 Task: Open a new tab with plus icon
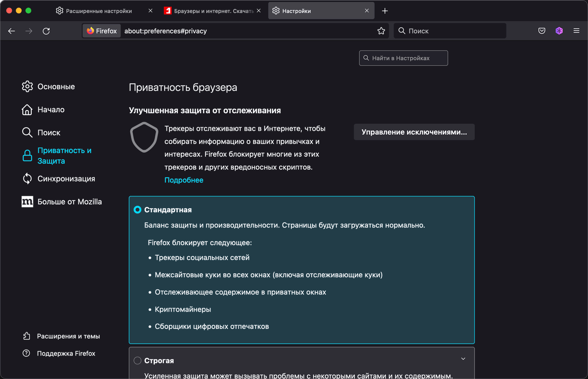click(385, 11)
